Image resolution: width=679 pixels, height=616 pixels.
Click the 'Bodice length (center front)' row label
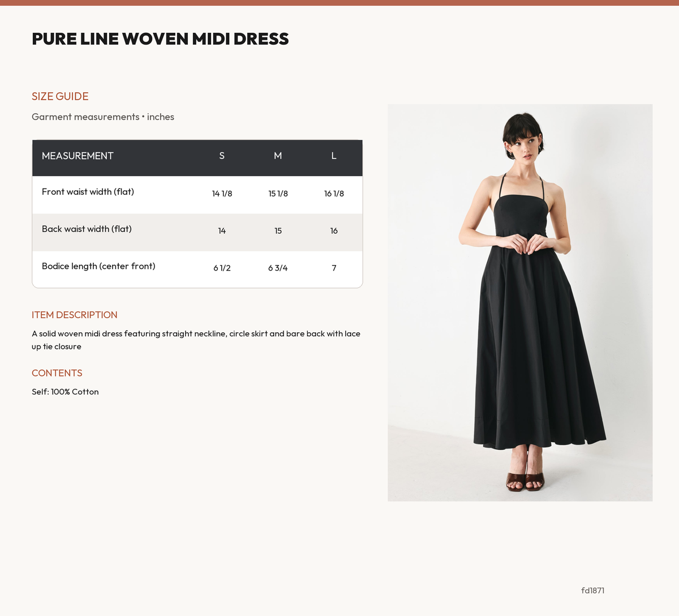98,266
